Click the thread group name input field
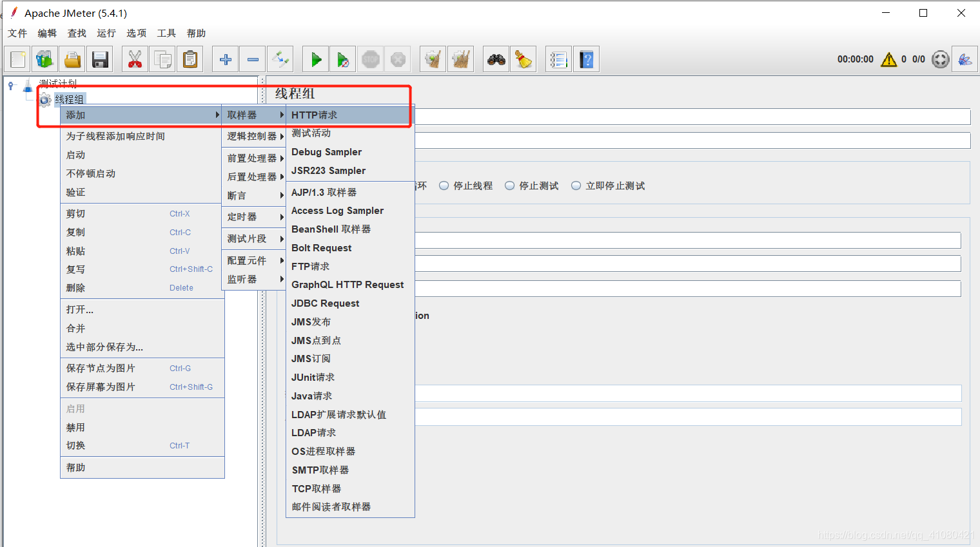The width and height of the screenshot is (980, 547). tap(692, 117)
